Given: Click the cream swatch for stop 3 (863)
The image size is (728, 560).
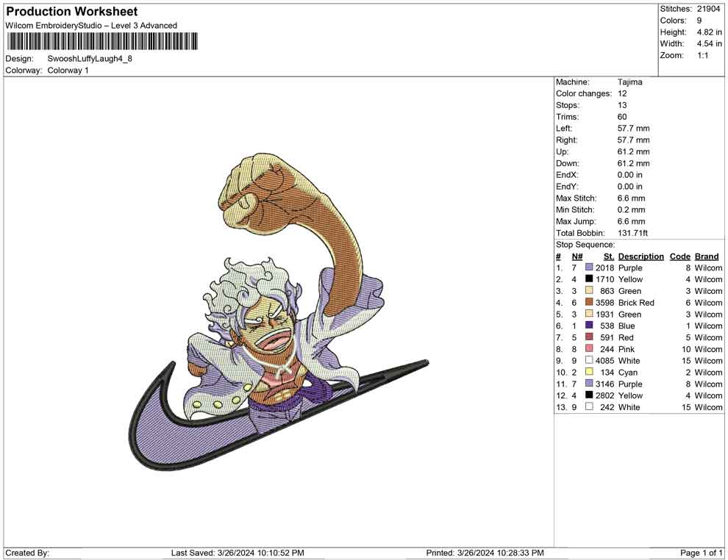Looking at the screenshot, I should [589, 290].
